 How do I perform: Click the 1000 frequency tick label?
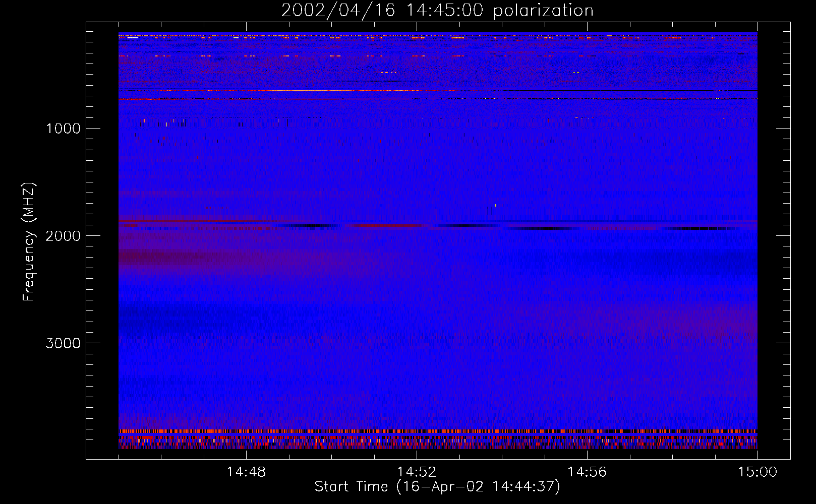[x=63, y=129]
